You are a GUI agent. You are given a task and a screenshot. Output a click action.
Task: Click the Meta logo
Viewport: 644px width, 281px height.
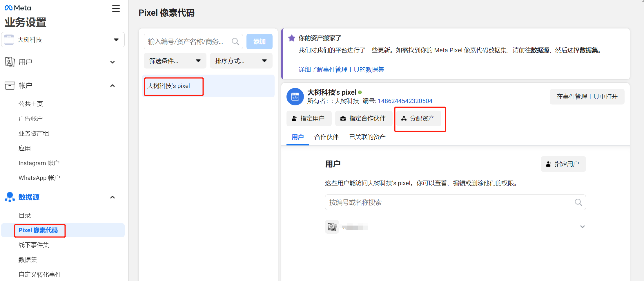point(18,8)
